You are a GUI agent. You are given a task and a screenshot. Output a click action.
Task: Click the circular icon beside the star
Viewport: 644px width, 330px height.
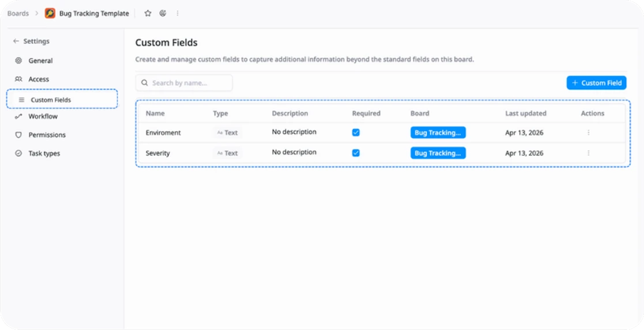[x=163, y=13]
